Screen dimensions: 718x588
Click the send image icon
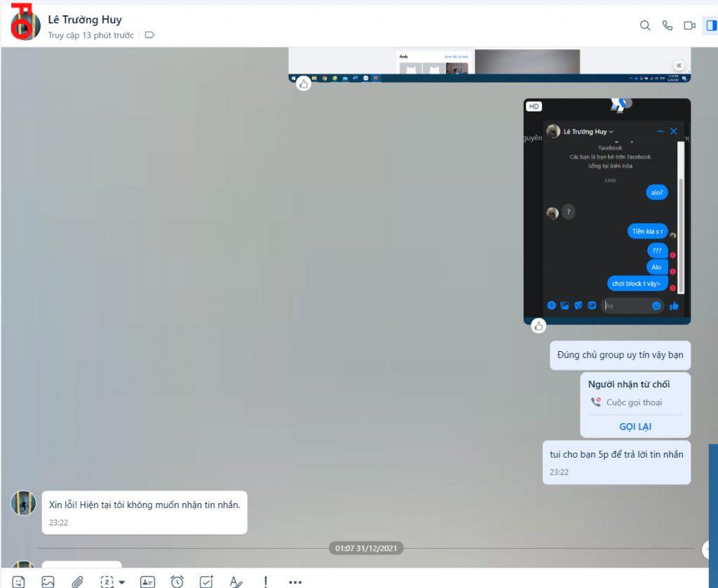click(x=48, y=581)
